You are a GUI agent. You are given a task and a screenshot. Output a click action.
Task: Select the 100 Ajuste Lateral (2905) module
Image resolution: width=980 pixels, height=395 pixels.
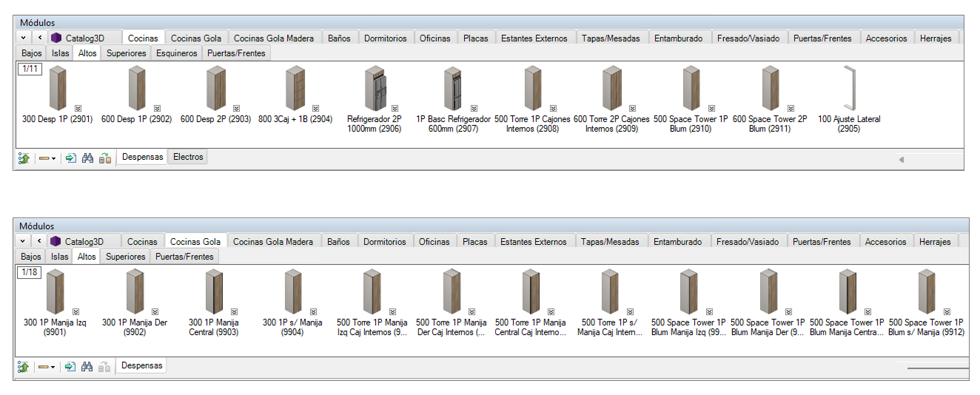849,89
